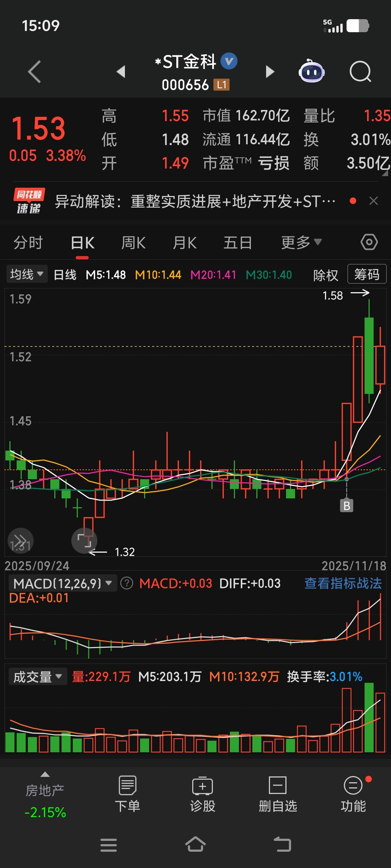Open the 同花顺速递 news logo
Viewport: 391px width, 868px height.
29,201
